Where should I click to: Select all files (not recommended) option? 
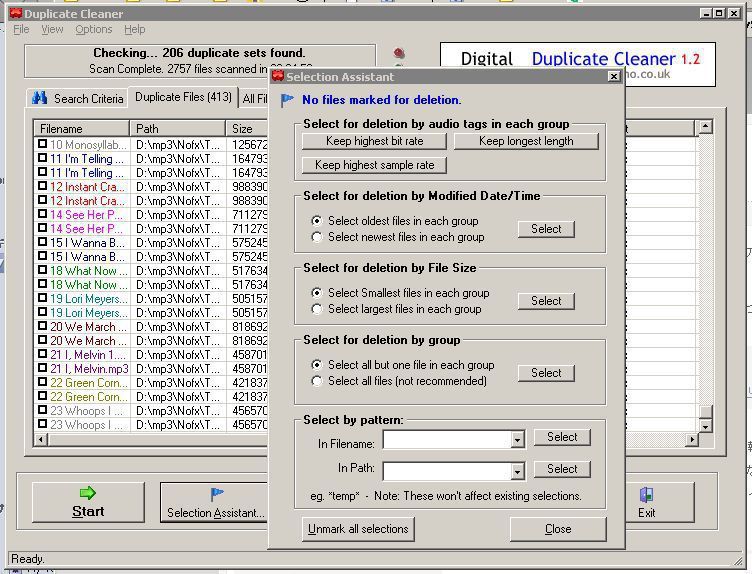click(318, 381)
